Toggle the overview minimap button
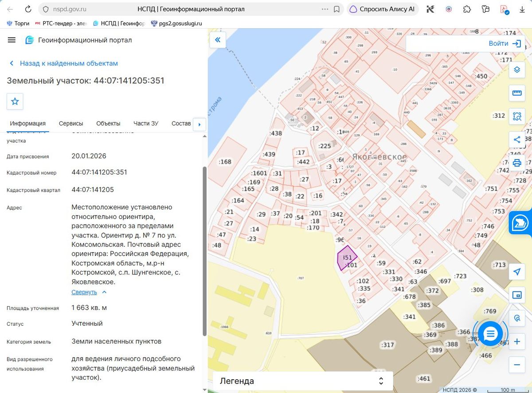Viewport: 532px width, 393px height. pyautogui.click(x=517, y=295)
